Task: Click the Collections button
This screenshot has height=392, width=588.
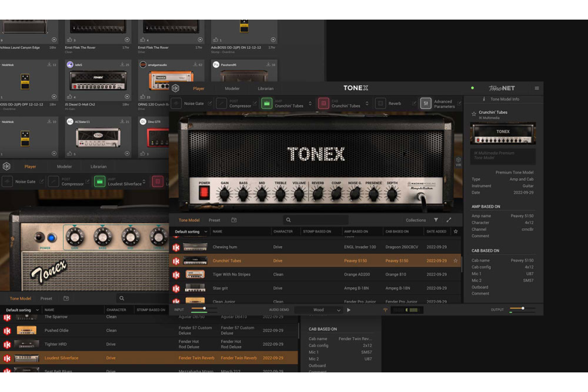Action: coord(416,220)
